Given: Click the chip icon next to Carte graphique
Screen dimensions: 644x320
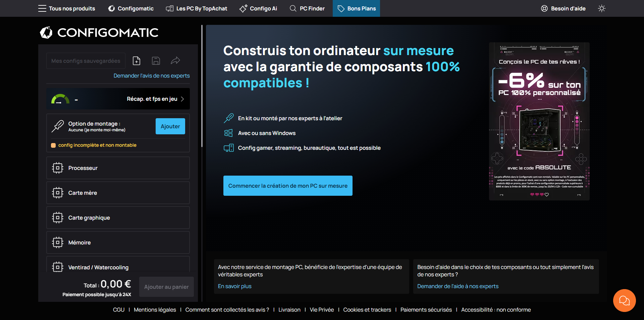Looking at the screenshot, I should coord(58,218).
